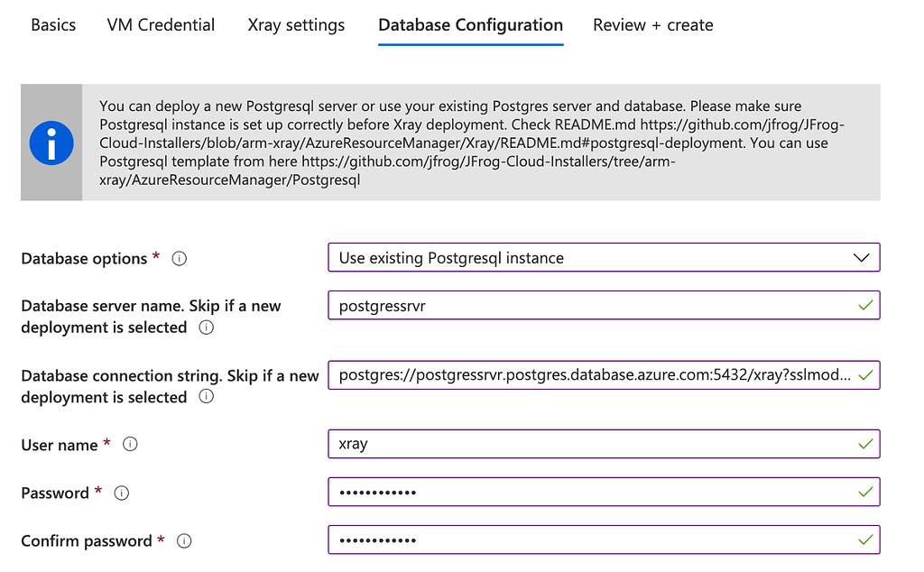Click the green checkmark in connection string field
Viewport: 924px width, 572px height.
coord(865,375)
